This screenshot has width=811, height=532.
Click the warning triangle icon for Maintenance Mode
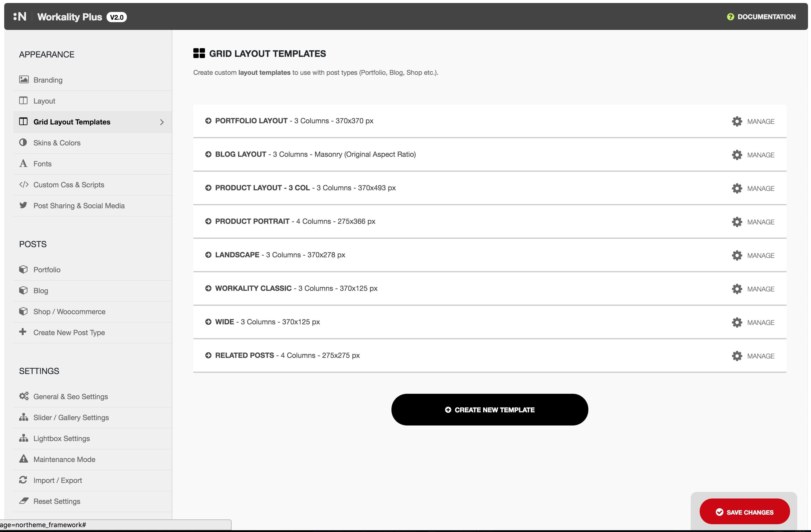[24, 459]
